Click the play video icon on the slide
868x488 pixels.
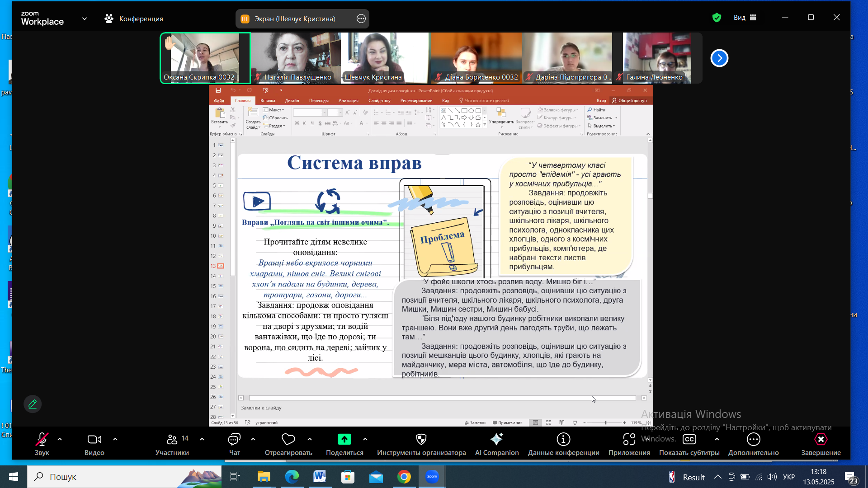(257, 201)
